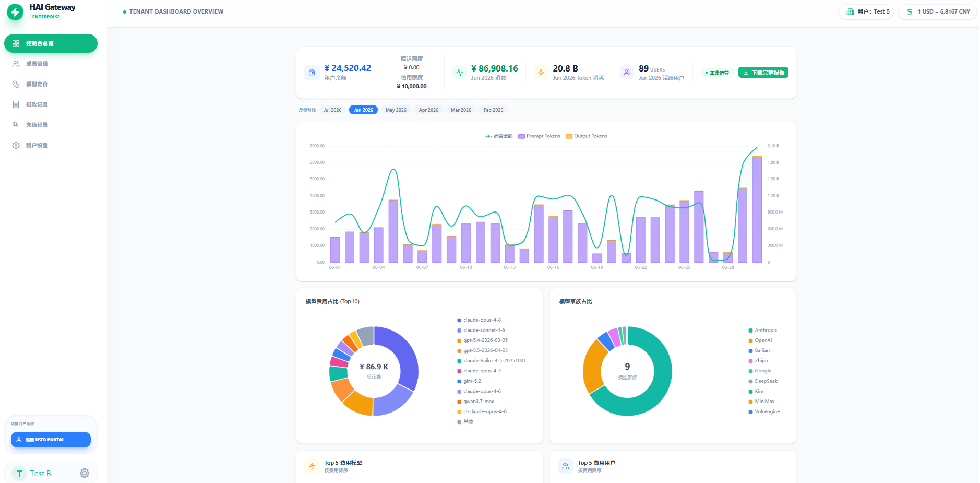Viewport: 980px width, 483px height.
Task: Open the tenant Test B selector
Action: point(866,11)
